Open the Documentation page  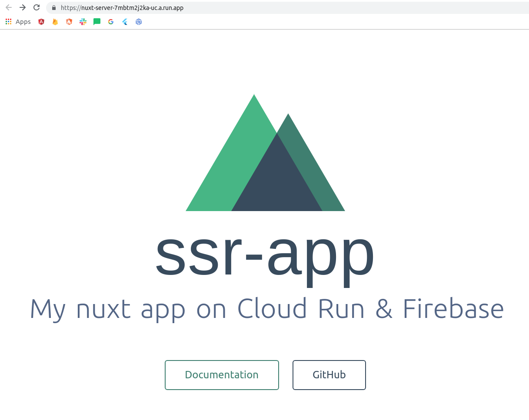point(222,374)
